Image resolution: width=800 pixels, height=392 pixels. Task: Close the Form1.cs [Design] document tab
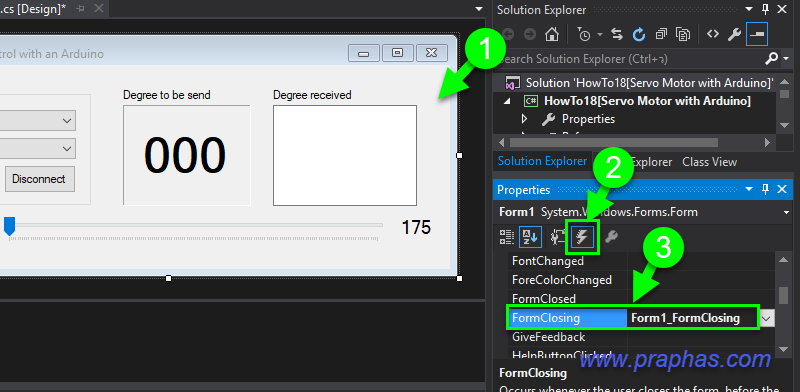coord(99,8)
